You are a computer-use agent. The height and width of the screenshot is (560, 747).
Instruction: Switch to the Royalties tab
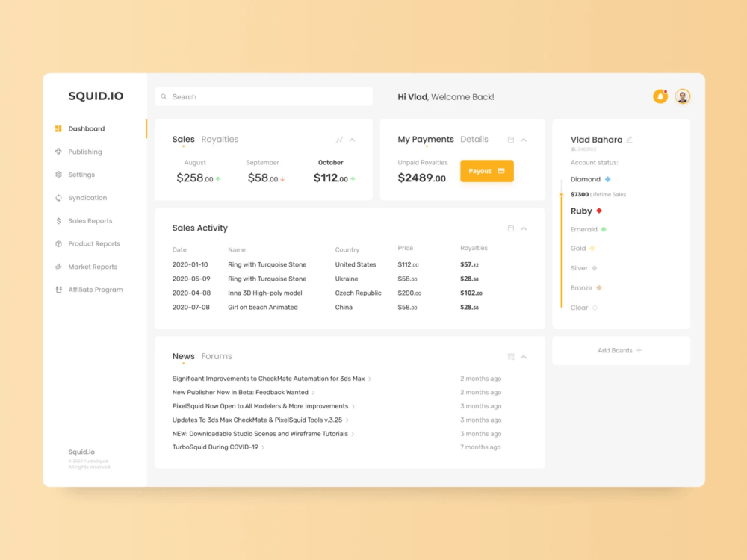pos(220,139)
